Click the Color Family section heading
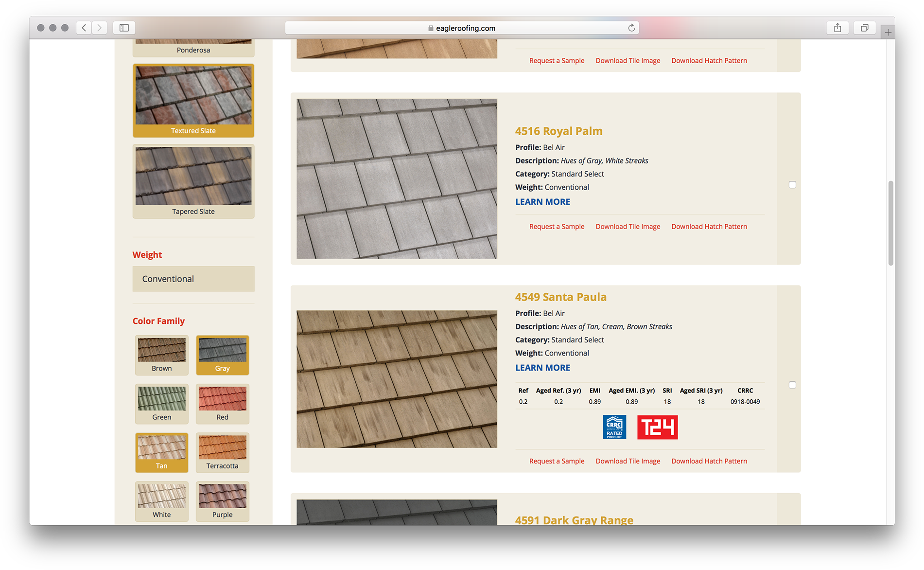This screenshot has height=570, width=924. (x=158, y=321)
